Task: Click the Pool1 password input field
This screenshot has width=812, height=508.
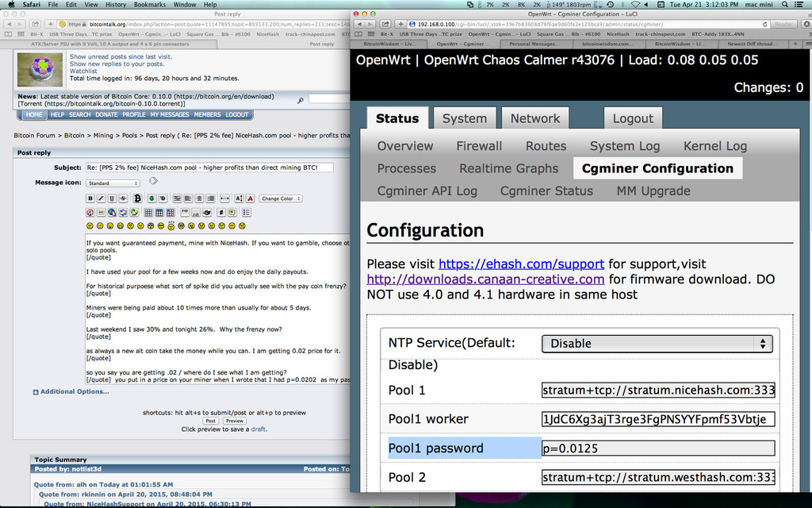Action: [658, 448]
